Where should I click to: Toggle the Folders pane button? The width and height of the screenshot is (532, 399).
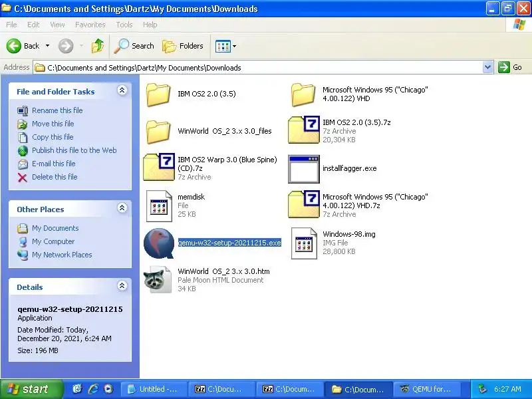click(x=183, y=46)
